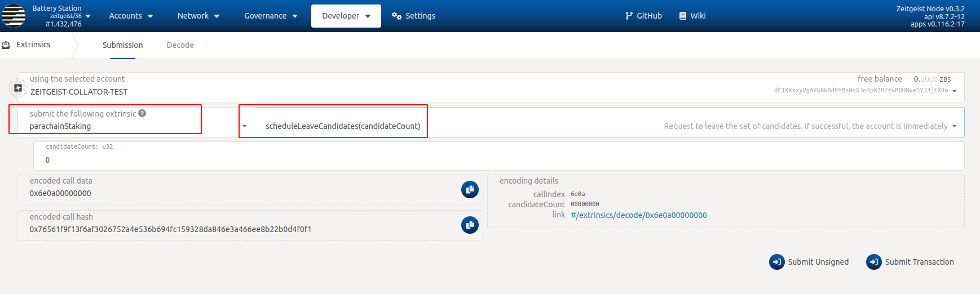980x294 pixels.
Task: Click the candidateCount input field
Action: click(x=498, y=160)
